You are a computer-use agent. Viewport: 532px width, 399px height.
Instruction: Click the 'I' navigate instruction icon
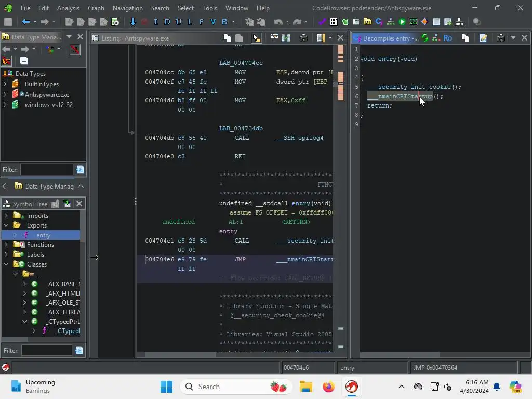(x=156, y=22)
